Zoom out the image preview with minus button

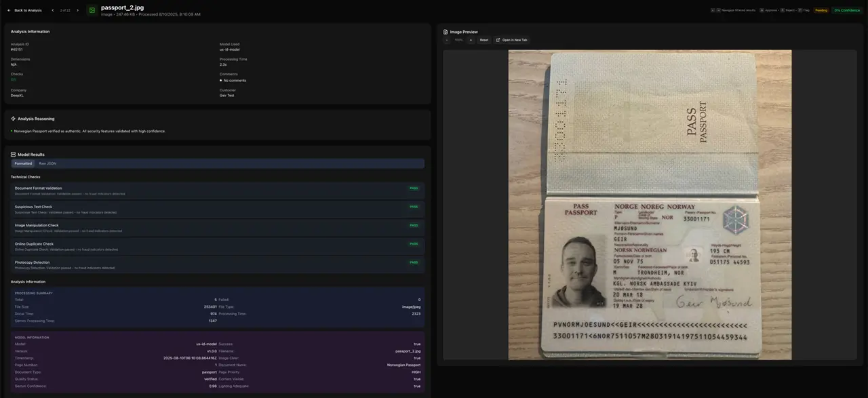click(x=447, y=40)
